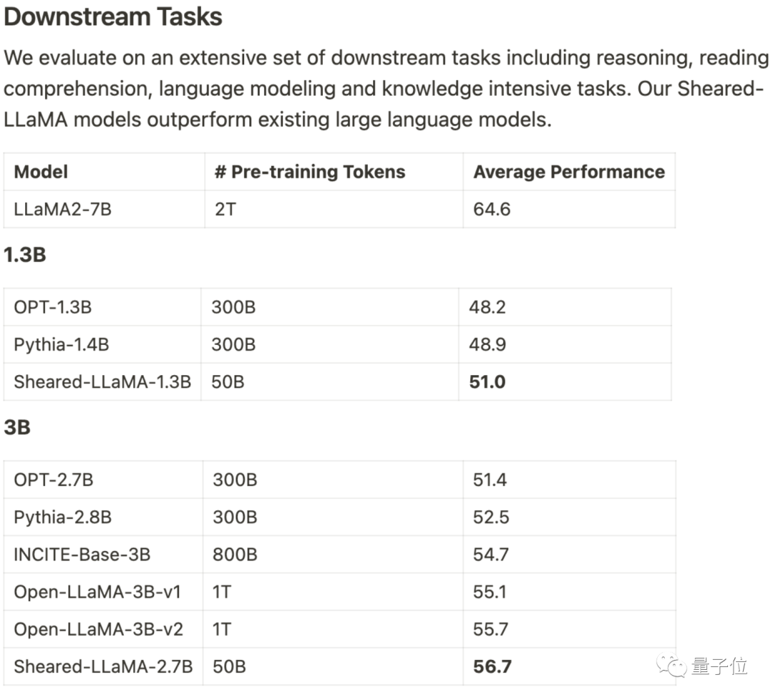Click the Open-LLaMA-3B-v1 model cell
The width and height of the screenshot is (773, 700).
tap(97, 592)
